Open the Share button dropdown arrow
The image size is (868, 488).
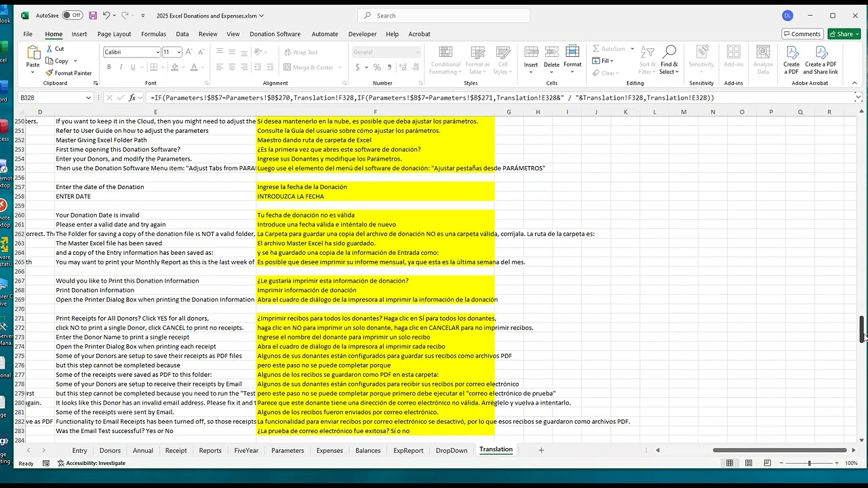pyautogui.click(x=857, y=34)
